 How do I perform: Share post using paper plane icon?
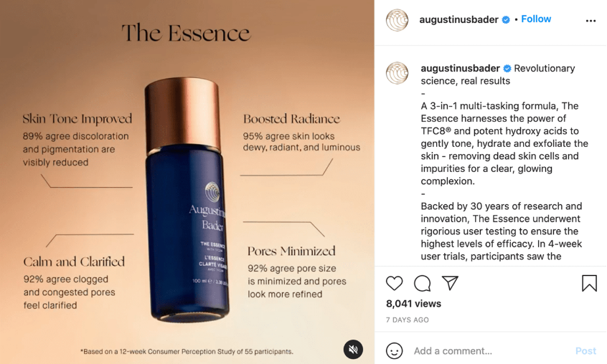[450, 283]
